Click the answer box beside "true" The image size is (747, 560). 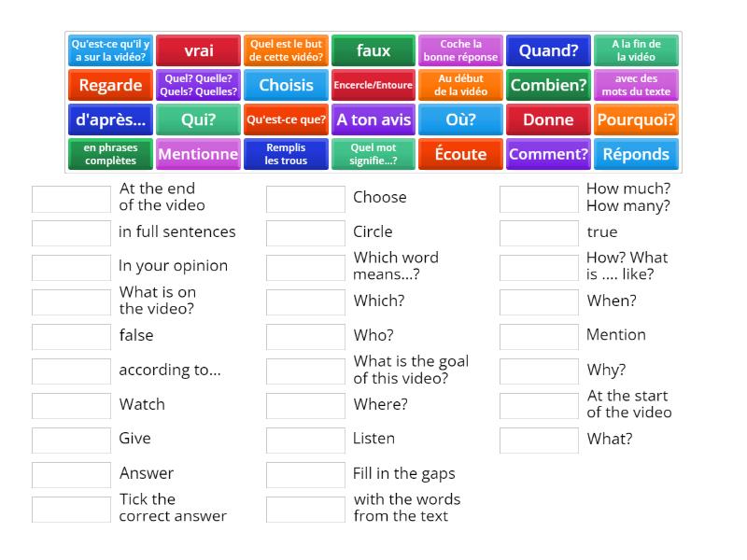[x=540, y=231]
